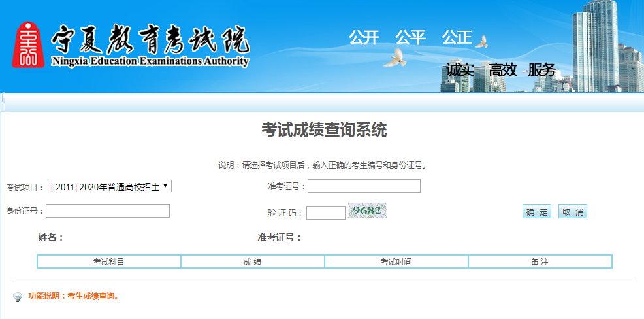The width and height of the screenshot is (644, 319).
Task: Refresh the 9682 captcha image
Action: 367,211
